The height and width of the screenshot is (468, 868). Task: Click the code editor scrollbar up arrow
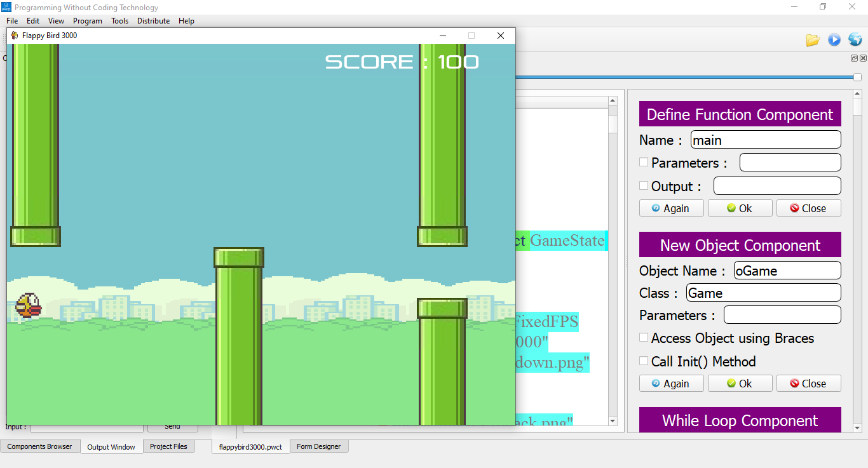613,101
